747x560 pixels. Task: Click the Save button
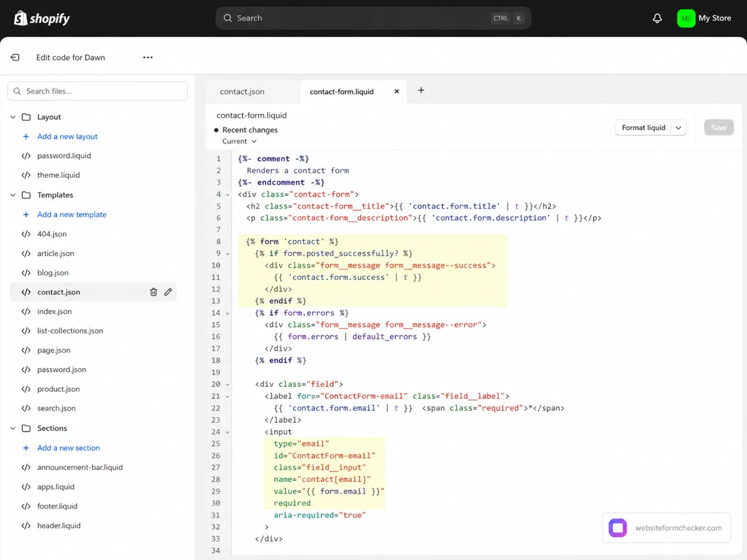pyautogui.click(x=718, y=128)
